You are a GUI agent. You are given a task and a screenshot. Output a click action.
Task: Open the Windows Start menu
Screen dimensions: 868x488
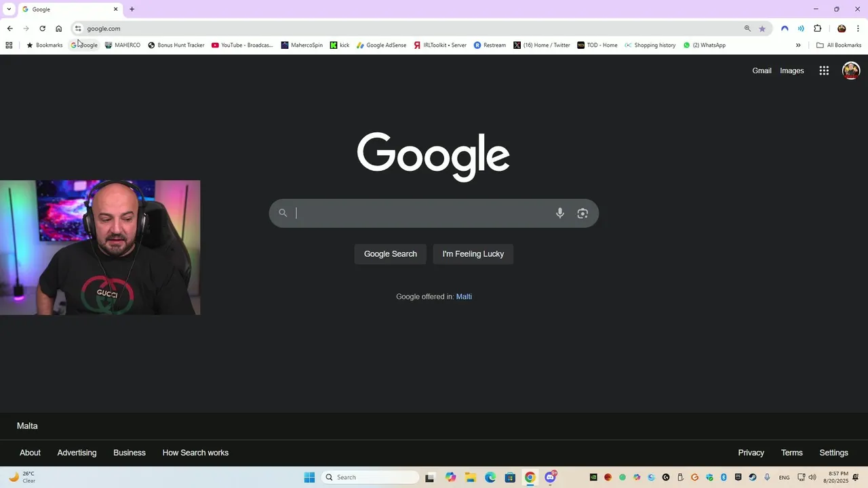click(309, 477)
